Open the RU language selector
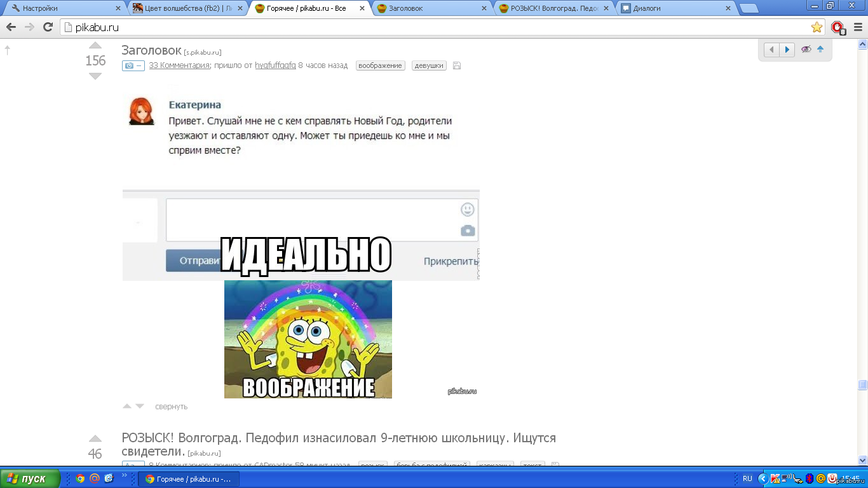This screenshot has height=488, width=868. pos(747,478)
